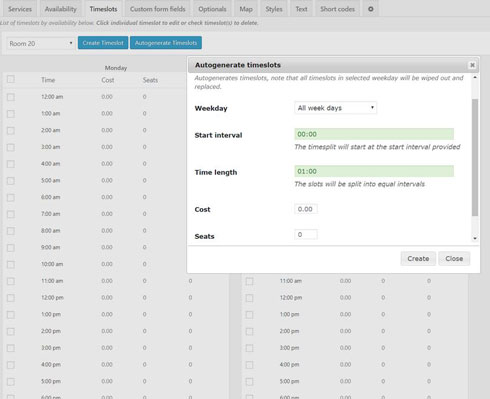This screenshot has width=490, height=399.
Task: Click the dialog vertical scrollbar thumb
Action: pos(475,157)
